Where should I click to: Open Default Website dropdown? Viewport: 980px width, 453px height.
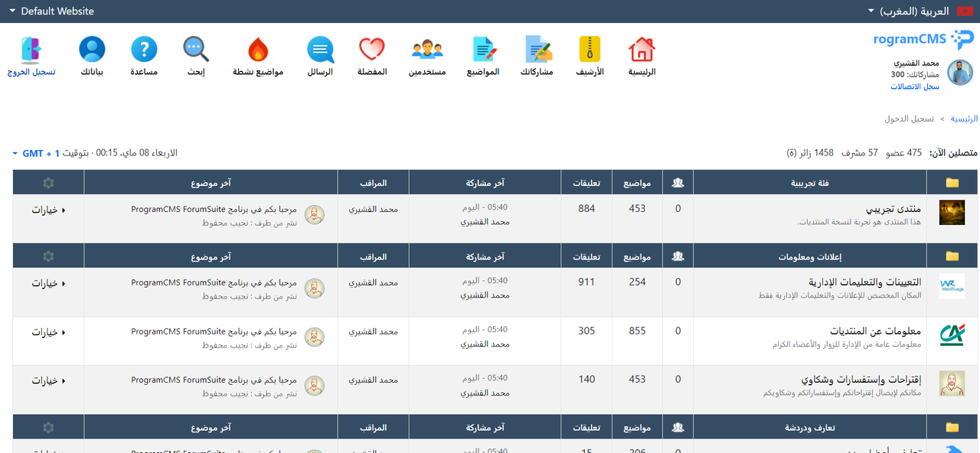click(x=51, y=11)
